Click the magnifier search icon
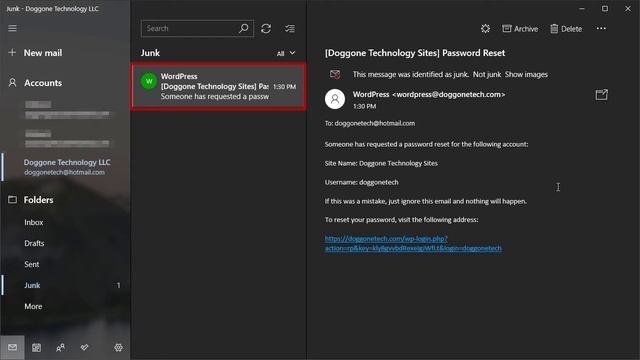Screen dimensions: 640x360 (243, 28)
